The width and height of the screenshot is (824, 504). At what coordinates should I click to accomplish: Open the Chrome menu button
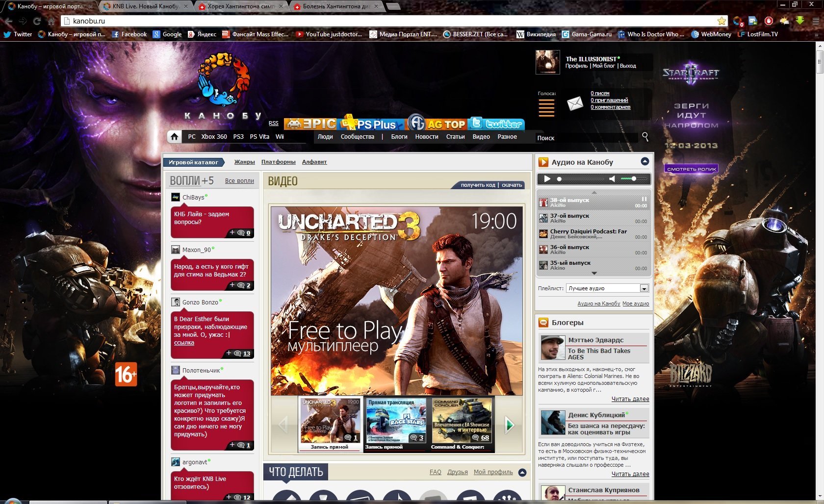tap(816, 21)
